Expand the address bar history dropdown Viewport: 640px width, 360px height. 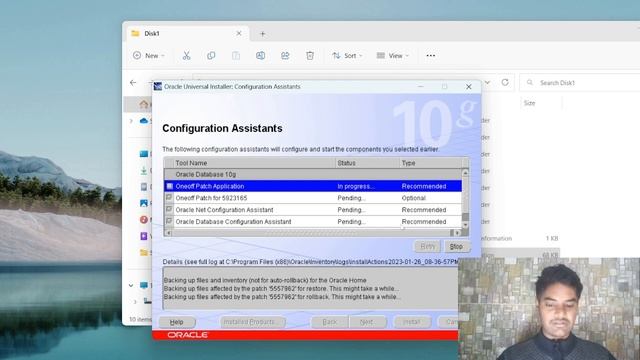[487, 82]
